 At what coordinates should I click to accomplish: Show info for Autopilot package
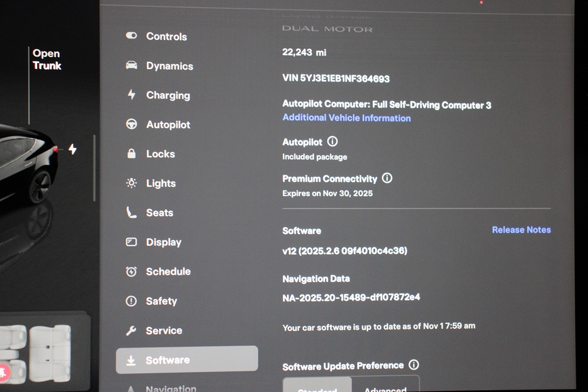pyautogui.click(x=332, y=142)
